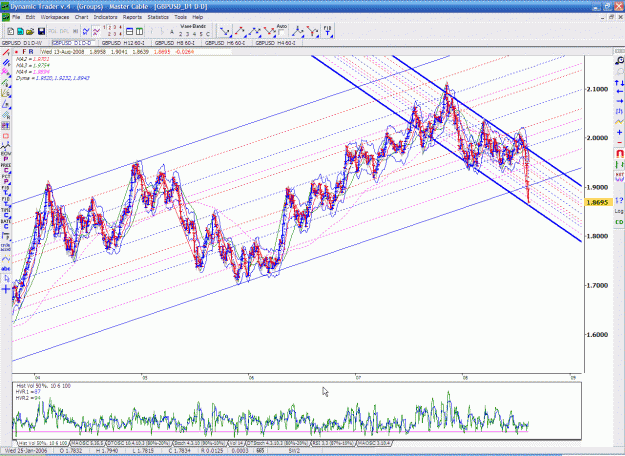Switch to GBPUSD D1 D-W tab
625x456 pixels.
22,43
